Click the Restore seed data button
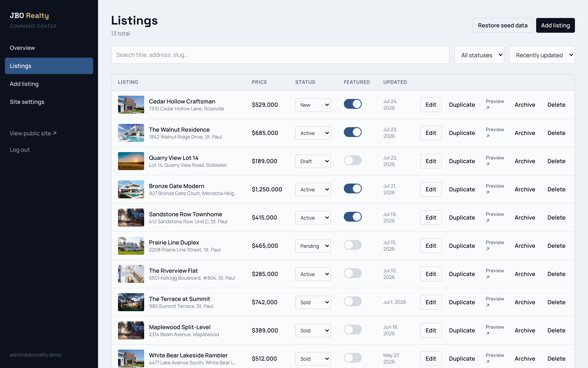This screenshot has width=588, height=368. (x=502, y=25)
